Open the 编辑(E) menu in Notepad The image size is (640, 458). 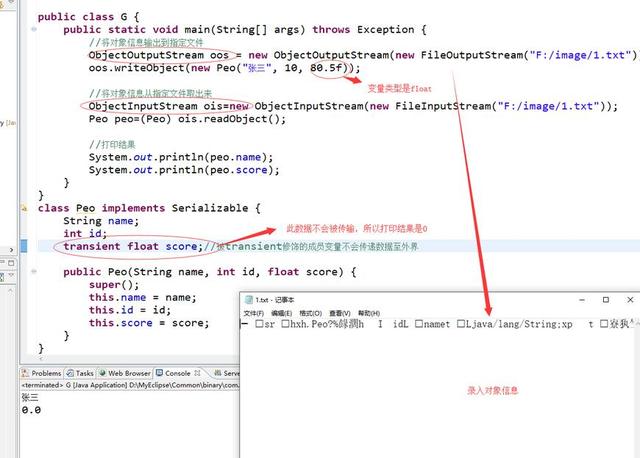(282, 313)
